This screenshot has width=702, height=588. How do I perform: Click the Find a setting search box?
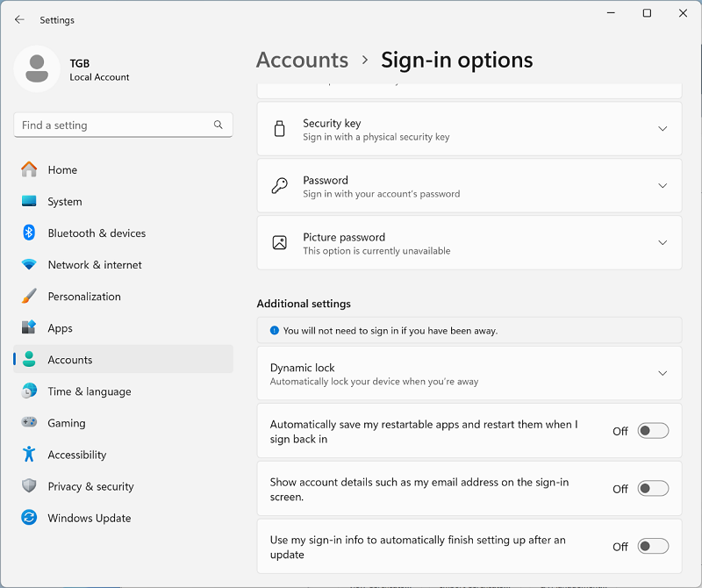tap(114, 125)
